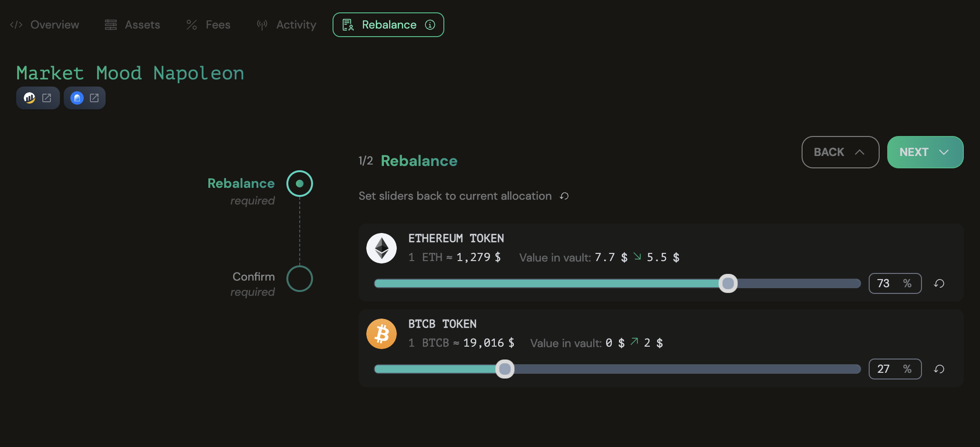View the Activity tab
Viewport: 980px width, 447px height.
pos(286,25)
